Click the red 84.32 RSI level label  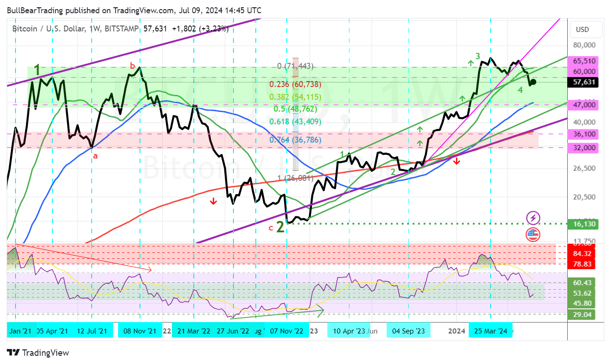(x=582, y=254)
